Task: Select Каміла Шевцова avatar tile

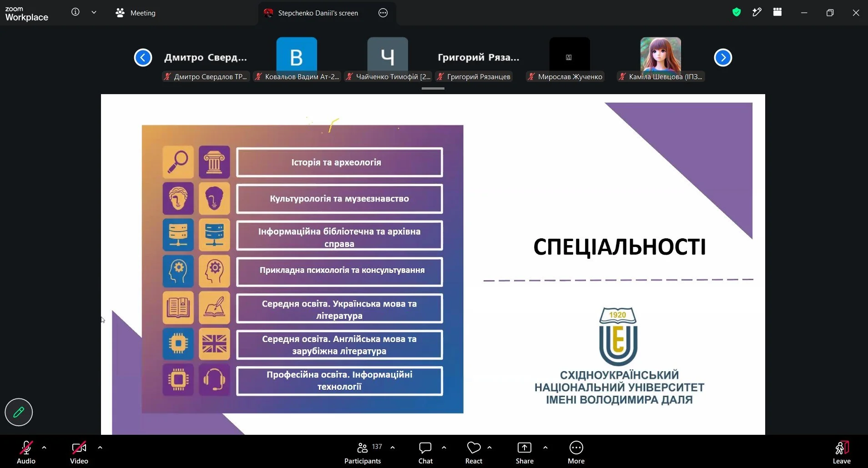Action: pos(661,59)
